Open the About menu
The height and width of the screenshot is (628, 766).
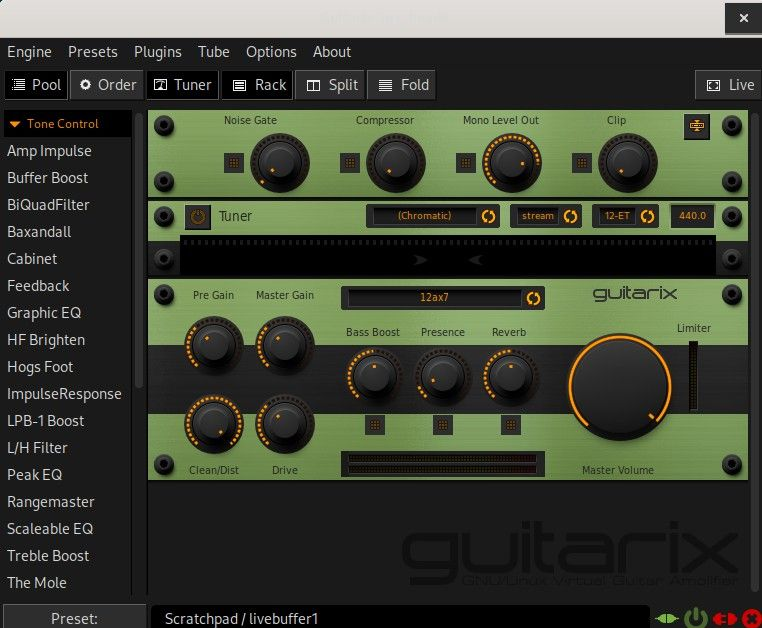pos(332,52)
